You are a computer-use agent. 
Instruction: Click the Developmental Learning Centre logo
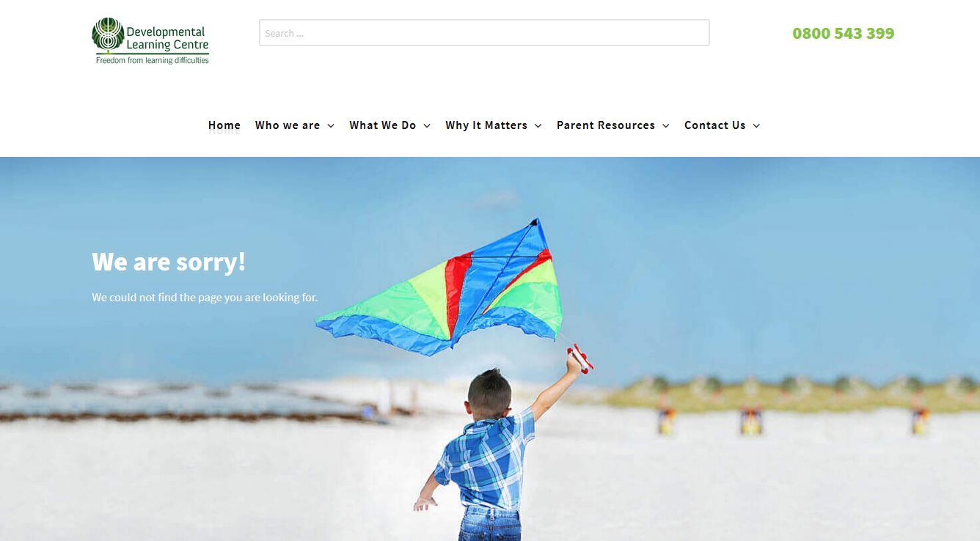click(150, 41)
